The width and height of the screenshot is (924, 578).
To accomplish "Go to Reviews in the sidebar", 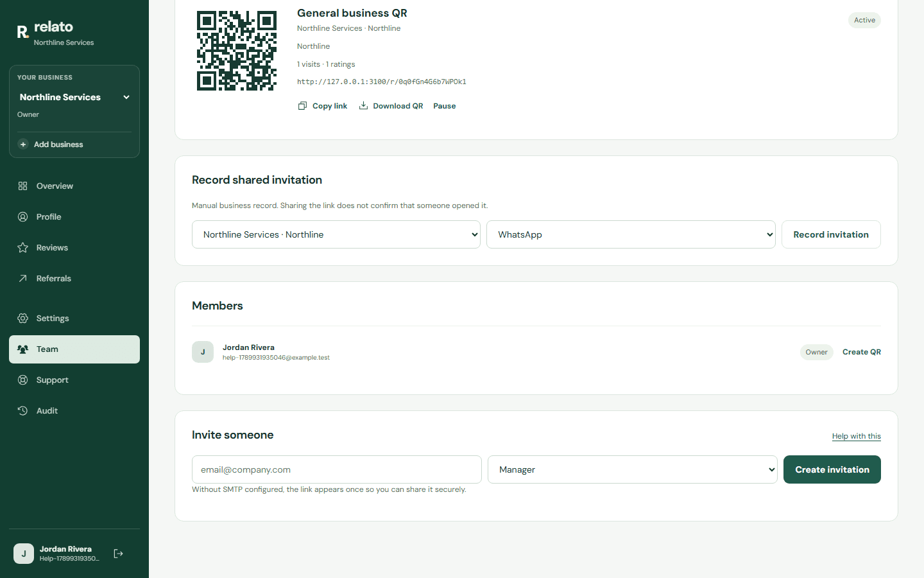I will (x=74, y=248).
